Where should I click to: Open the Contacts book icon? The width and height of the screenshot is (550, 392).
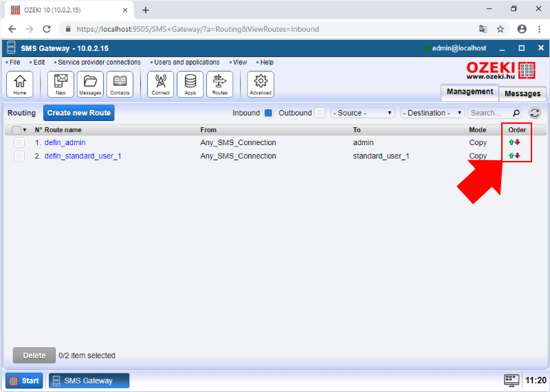pyautogui.click(x=120, y=84)
